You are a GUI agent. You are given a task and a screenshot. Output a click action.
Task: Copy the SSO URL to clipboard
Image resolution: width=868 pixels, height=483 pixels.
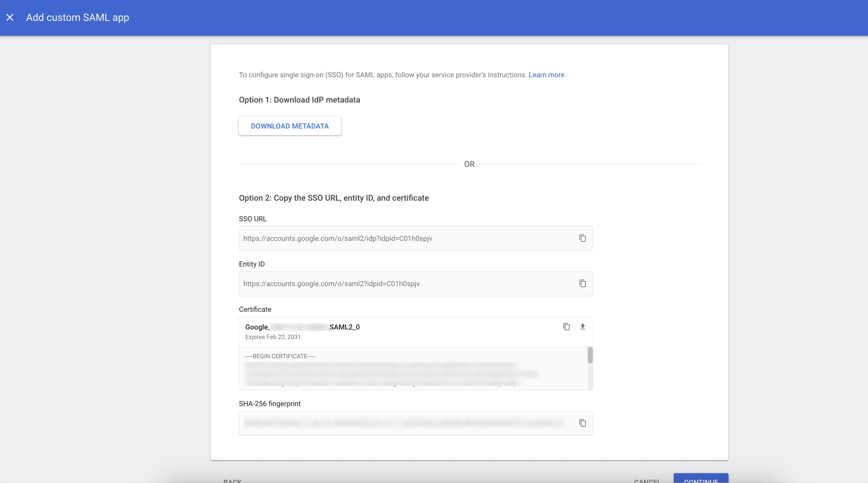(582, 238)
